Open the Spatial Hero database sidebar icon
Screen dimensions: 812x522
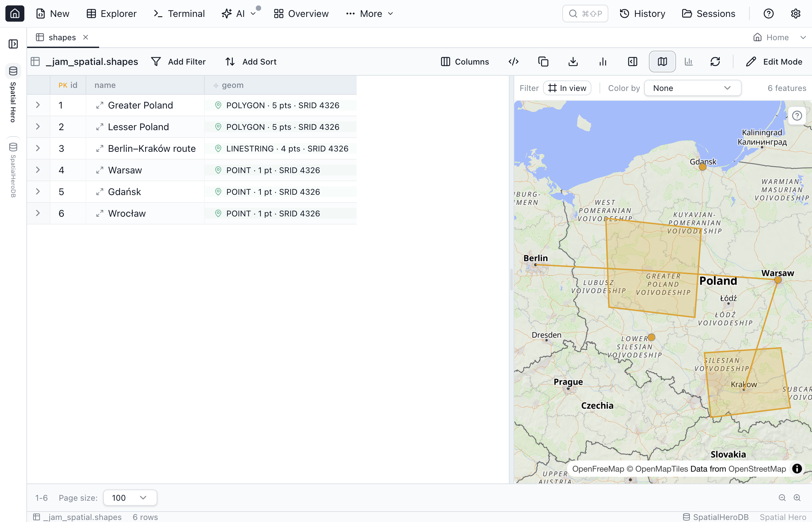click(x=13, y=71)
